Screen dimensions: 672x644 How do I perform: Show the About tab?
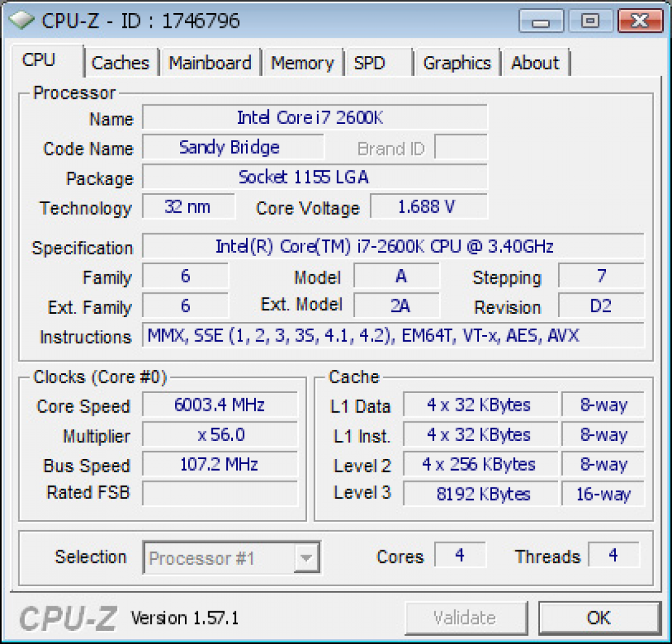(535, 63)
